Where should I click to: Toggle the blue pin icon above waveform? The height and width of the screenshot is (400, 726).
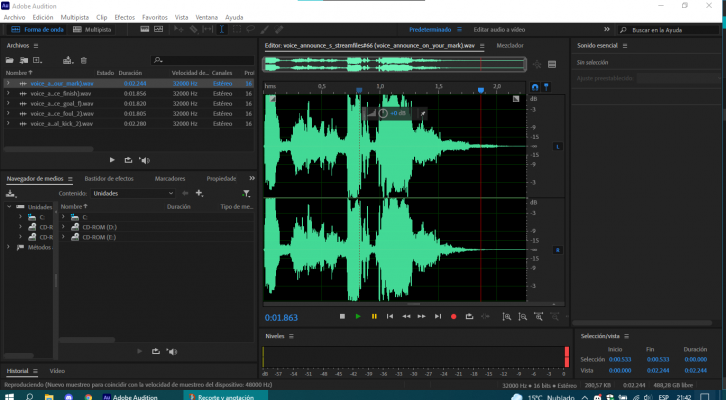coord(546,87)
